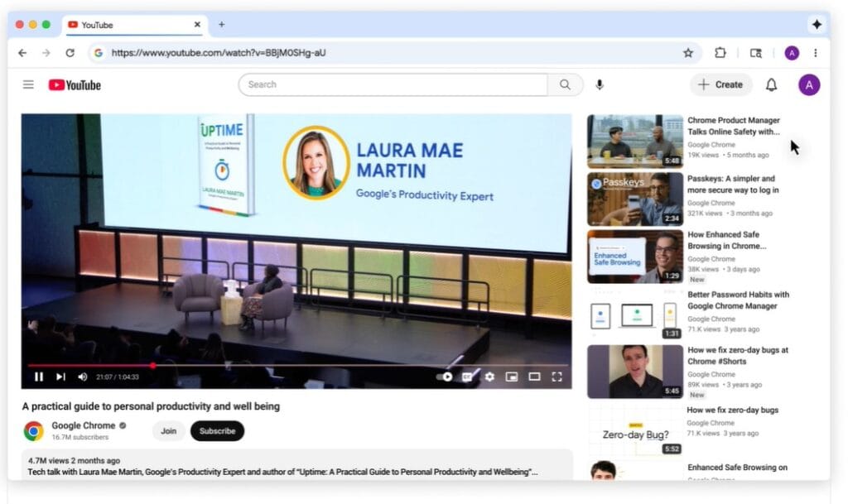Open the YouTube video settings gear
848x504 pixels.
[x=490, y=377]
